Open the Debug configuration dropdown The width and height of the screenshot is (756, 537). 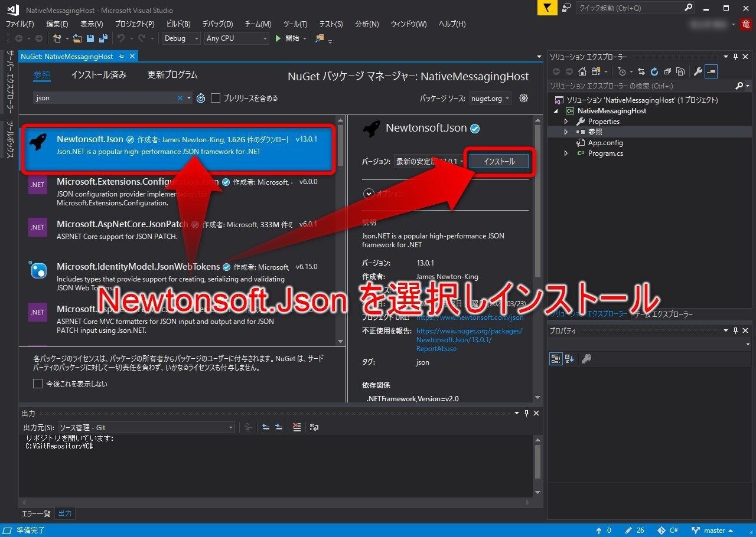182,38
